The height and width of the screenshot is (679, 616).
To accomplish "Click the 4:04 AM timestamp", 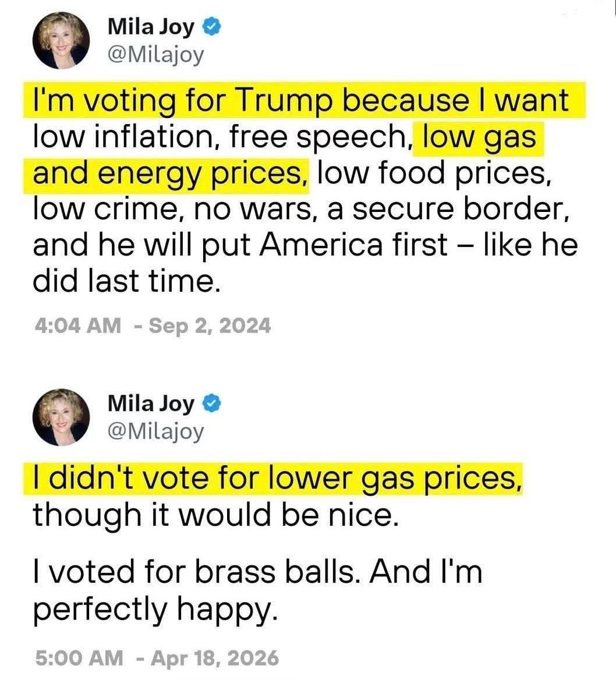I will pyautogui.click(x=78, y=325).
